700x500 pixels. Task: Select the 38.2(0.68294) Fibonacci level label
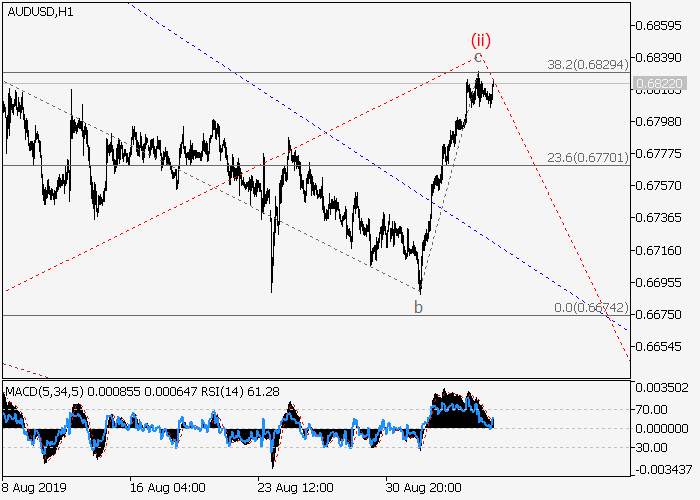[587, 64]
